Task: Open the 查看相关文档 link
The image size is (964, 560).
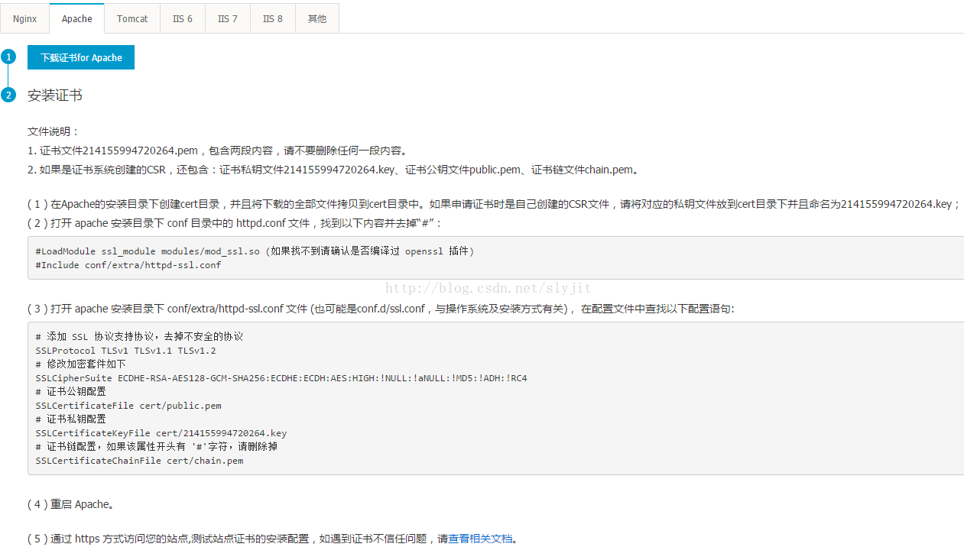Action: pyautogui.click(x=480, y=539)
